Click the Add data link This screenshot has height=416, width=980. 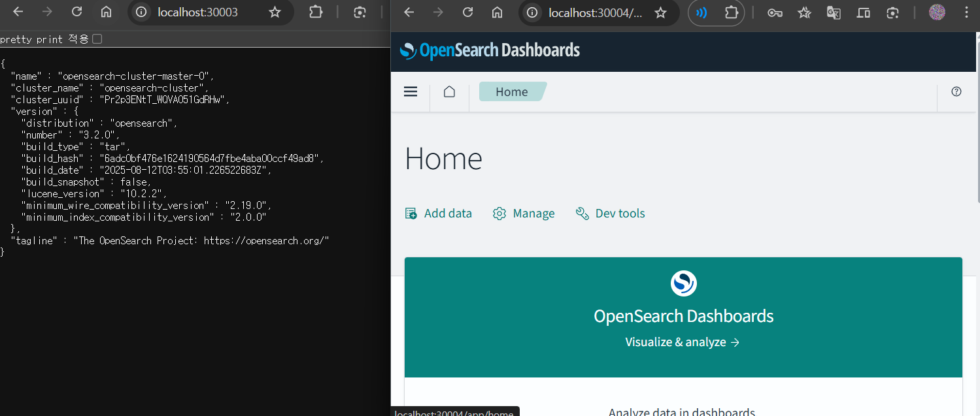439,214
